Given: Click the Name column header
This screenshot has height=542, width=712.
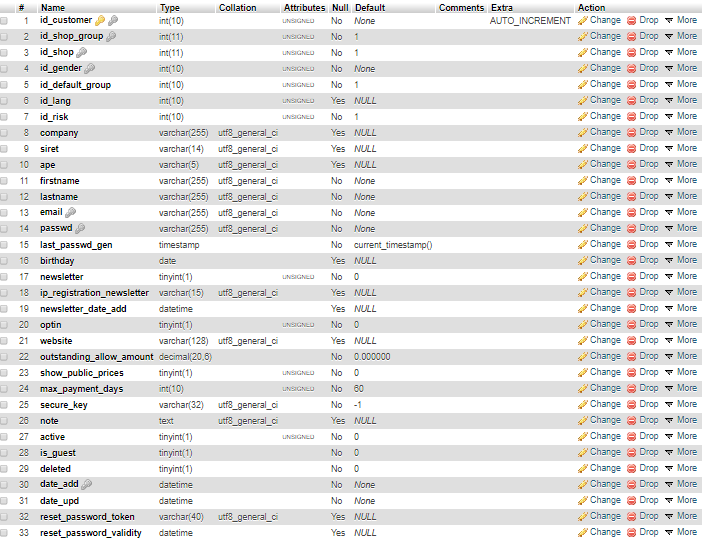Looking at the screenshot, I should click(x=53, y=8).
